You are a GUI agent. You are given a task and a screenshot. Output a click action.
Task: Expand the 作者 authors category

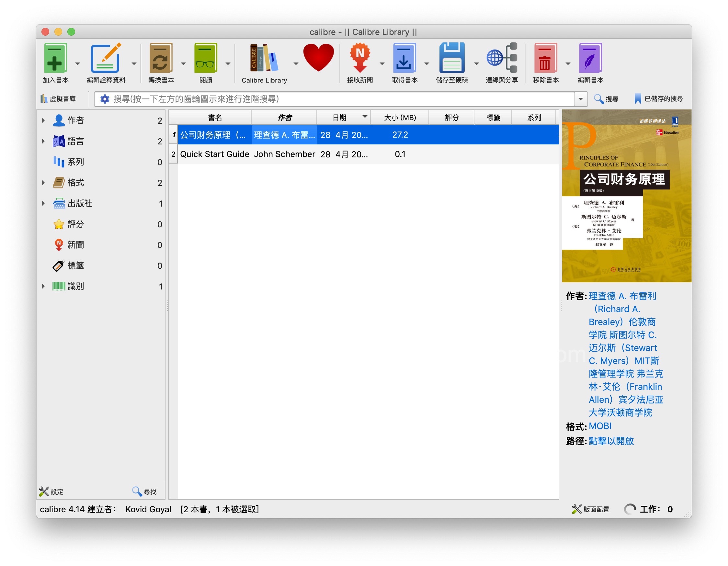click(x=43, y=120)
